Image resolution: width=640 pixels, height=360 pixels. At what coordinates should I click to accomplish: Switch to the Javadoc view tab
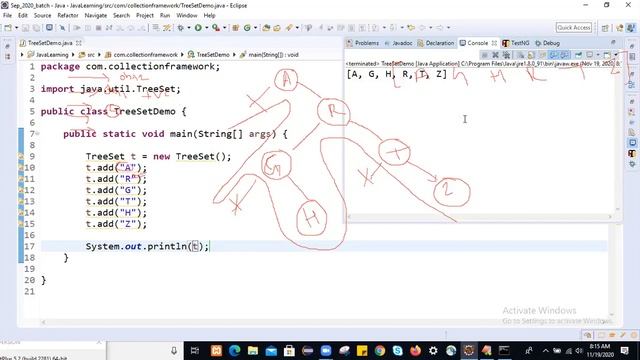pyautogui.click(x=398, y=43)
